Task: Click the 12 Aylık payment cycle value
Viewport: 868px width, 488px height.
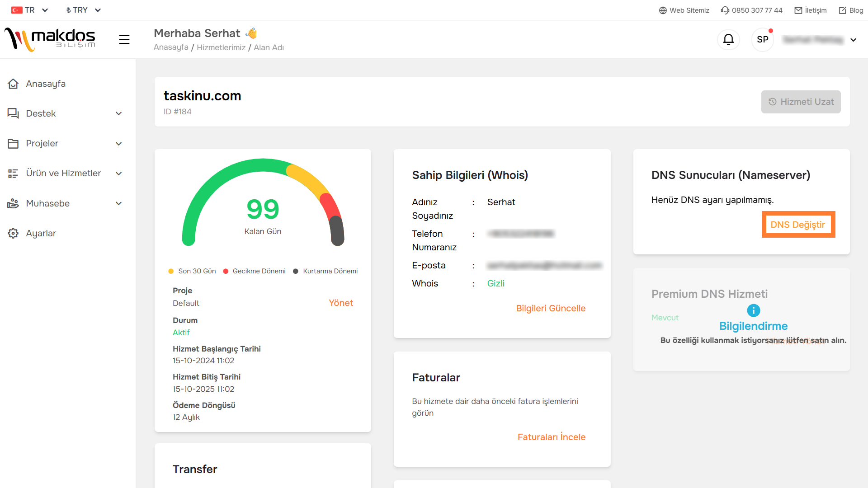Action: (x=186, y=417)
